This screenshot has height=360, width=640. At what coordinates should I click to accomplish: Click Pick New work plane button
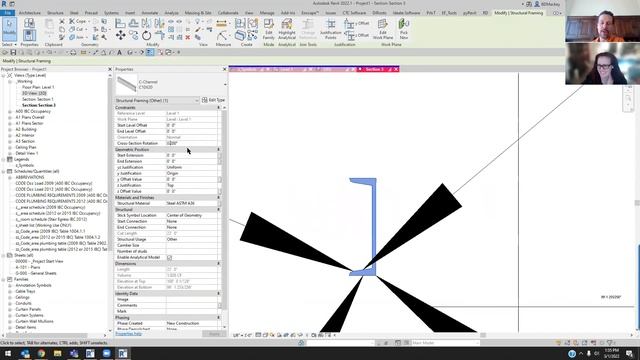coord(404,29)
